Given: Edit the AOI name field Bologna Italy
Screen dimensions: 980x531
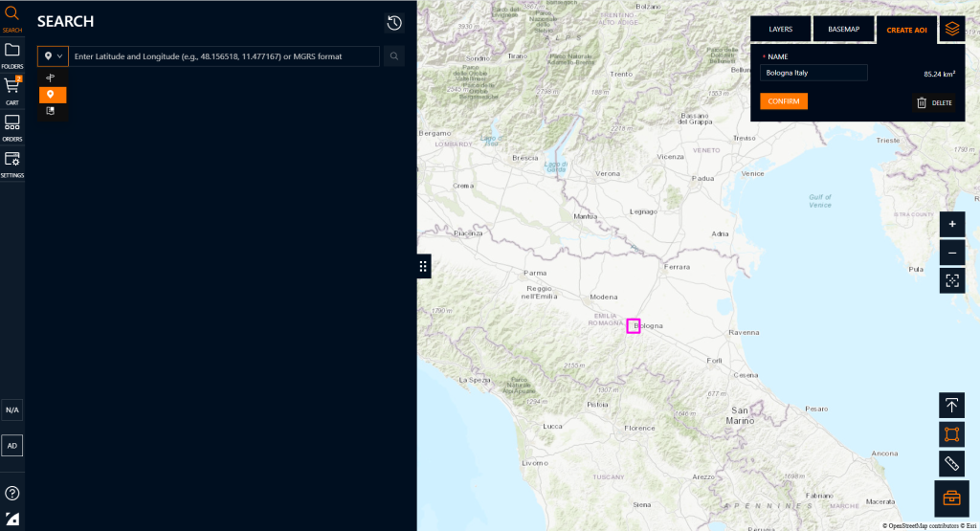Looking at the screenshot, I should (x=813, y=73).
